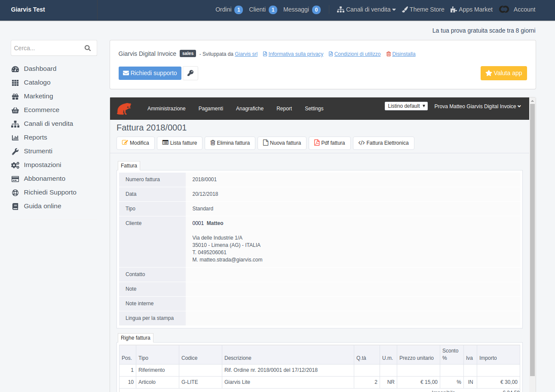This screenshot has height=392, width=555.
Task: Click the invoice date 20/12/2018
Action: [205, 194]
